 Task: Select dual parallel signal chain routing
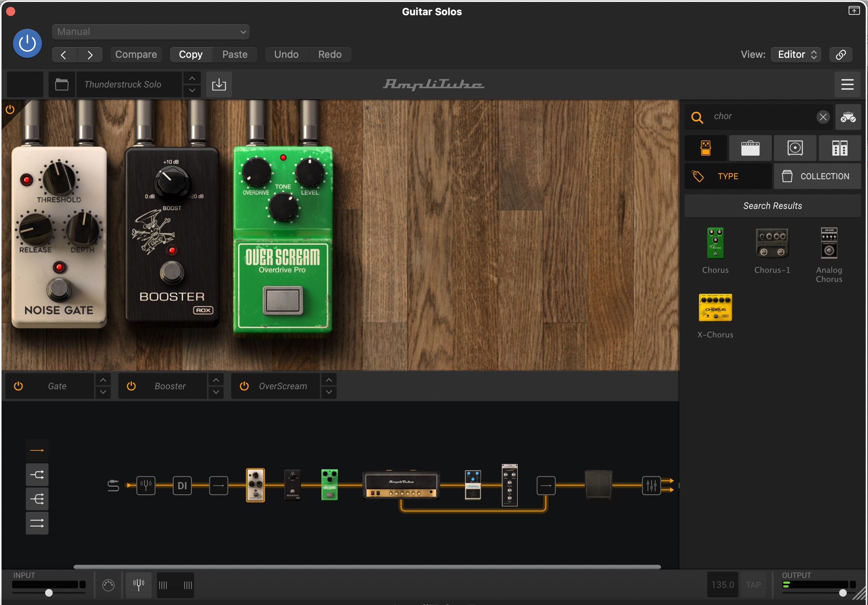coord(37,523)
